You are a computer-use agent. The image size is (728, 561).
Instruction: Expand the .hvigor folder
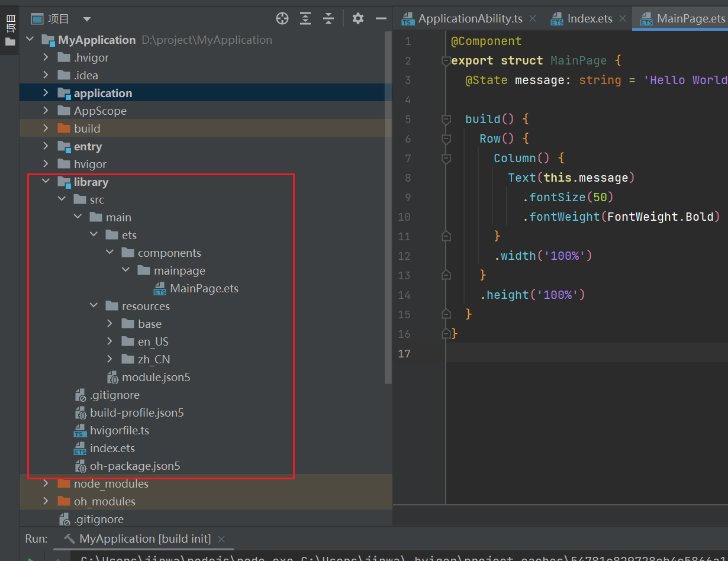[x=46, y=57]
